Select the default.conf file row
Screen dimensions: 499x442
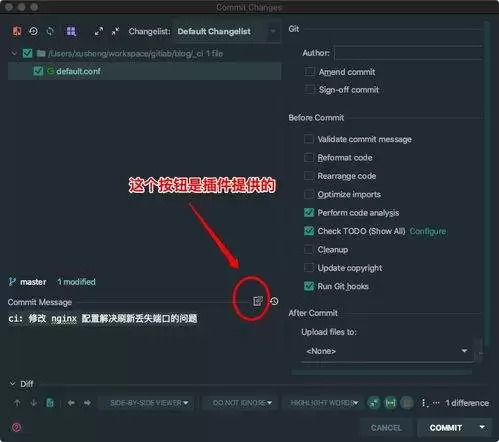(144, 71)
